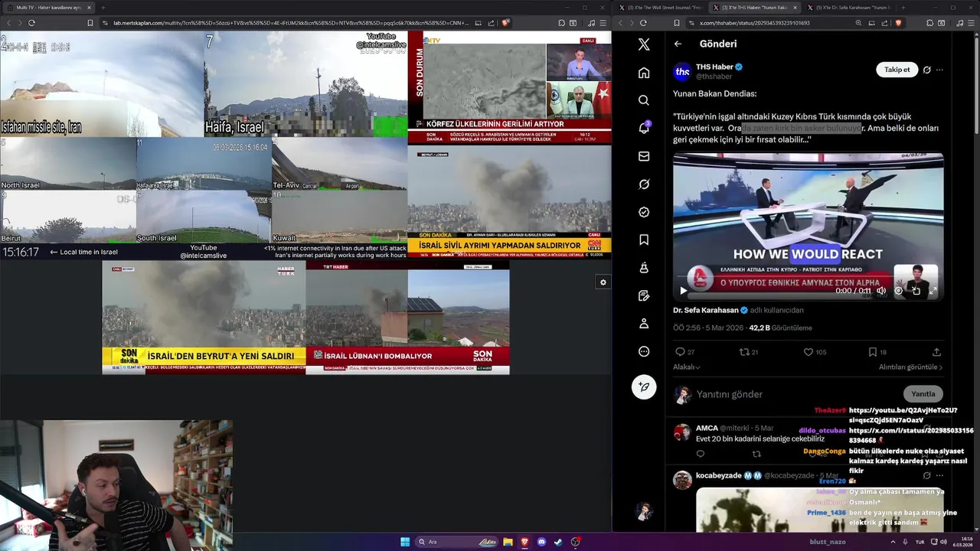Screen dimensions: 980x551
Task: Mute the tweet video volume
Action: tap(881, 291)
